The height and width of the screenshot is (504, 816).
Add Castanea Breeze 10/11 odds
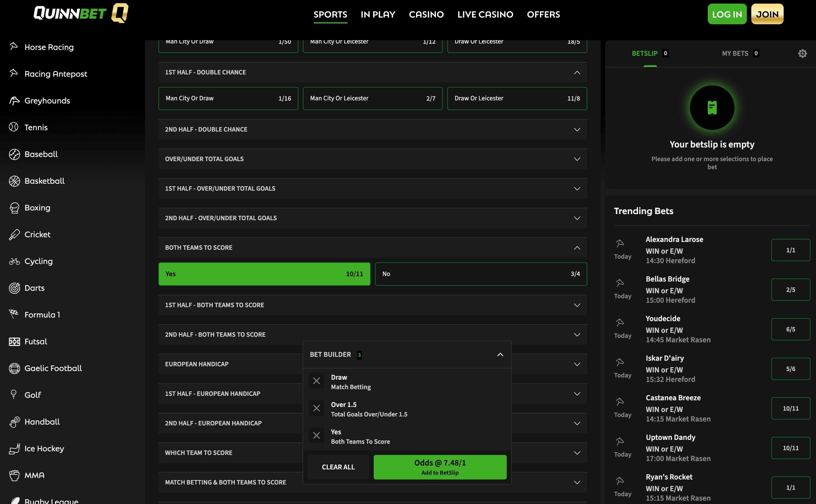point(790,408)
